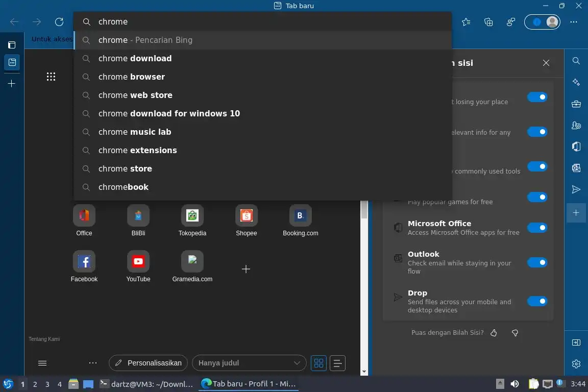Image resolution: width=588 pixels, height=392 pixels.
Task: Click the new tab plus in vertical tabs
Action: (12, 83)
